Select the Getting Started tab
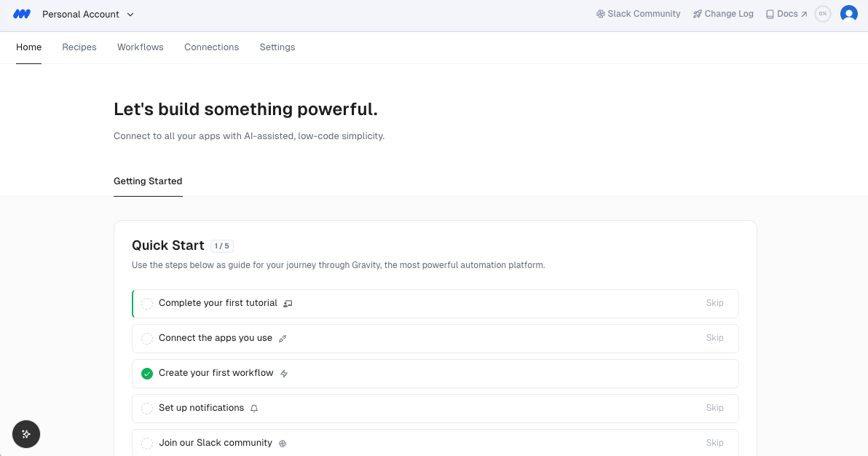Image resolution: width=868 pixels, height=456 pixels. 148,181
